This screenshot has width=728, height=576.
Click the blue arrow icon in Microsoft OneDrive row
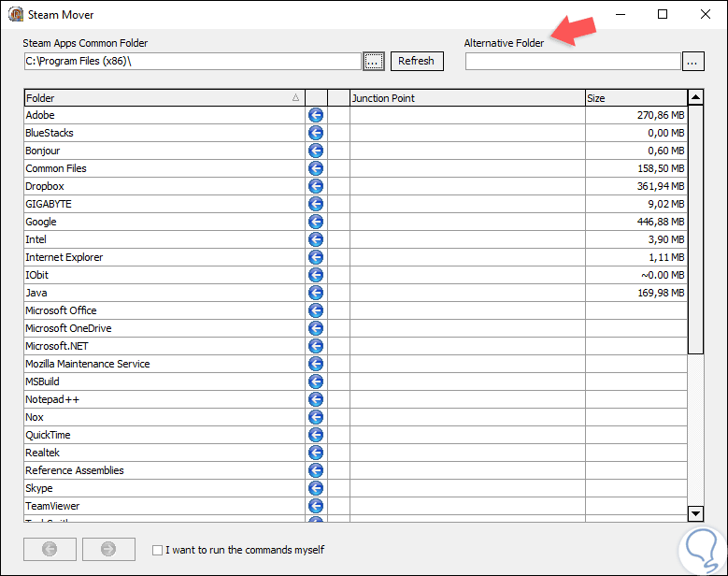click(316, 328)
